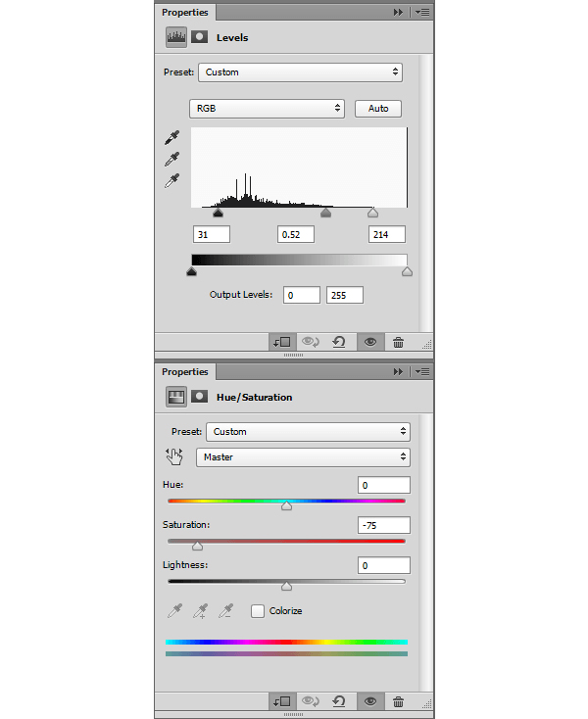This screenshot has height=719, width=588.
Task: Select the Hue/Saturation Properties tab
Action: [185, 372]
